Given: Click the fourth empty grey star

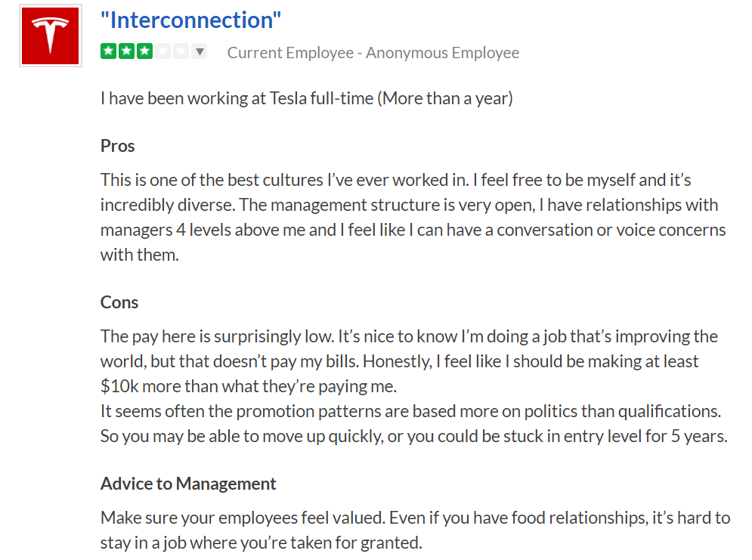Looking at the screenshot, I should pos(162,51).
